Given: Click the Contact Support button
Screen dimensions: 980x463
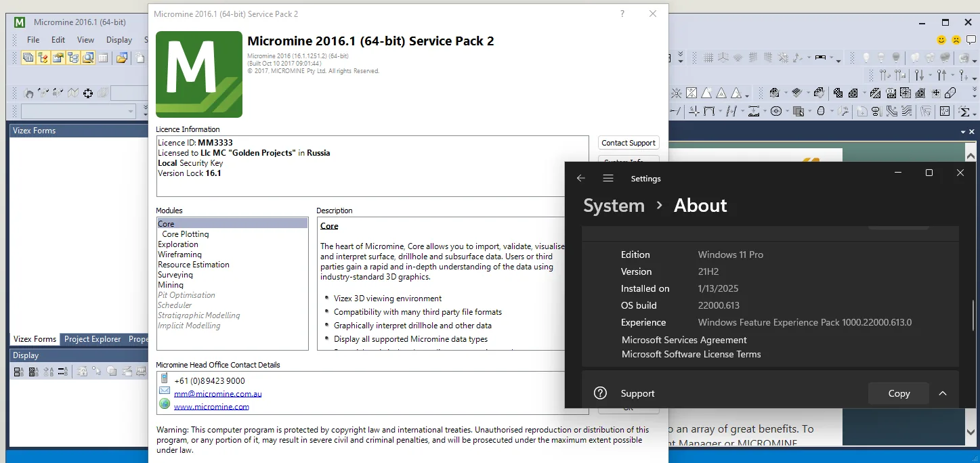Looking at the screenshot, I should [629, 143].
